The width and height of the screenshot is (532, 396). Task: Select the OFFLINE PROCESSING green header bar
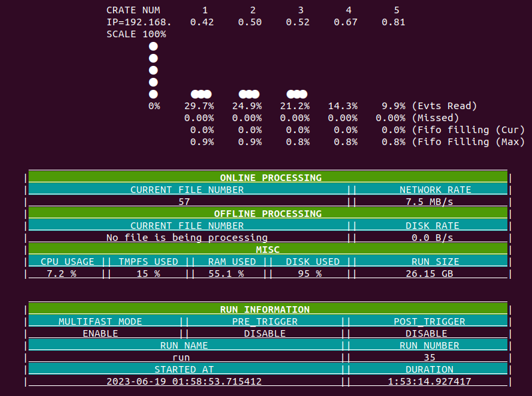(267, 214)
